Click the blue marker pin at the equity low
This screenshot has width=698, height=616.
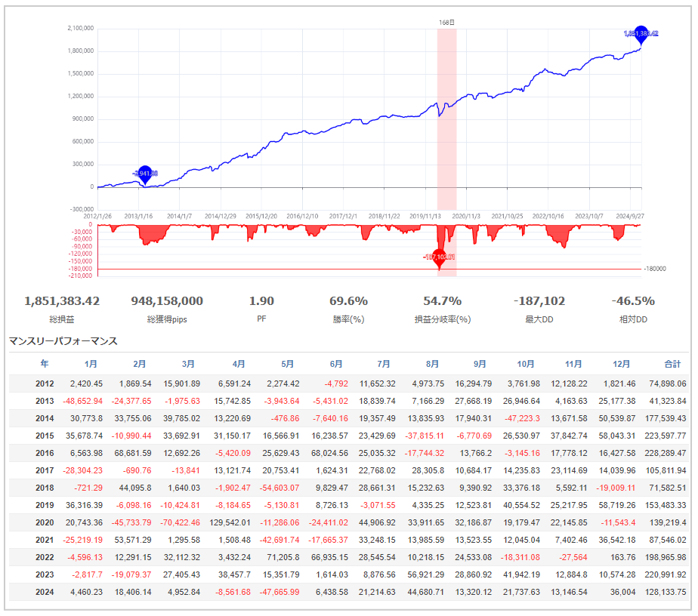[145, 173]
